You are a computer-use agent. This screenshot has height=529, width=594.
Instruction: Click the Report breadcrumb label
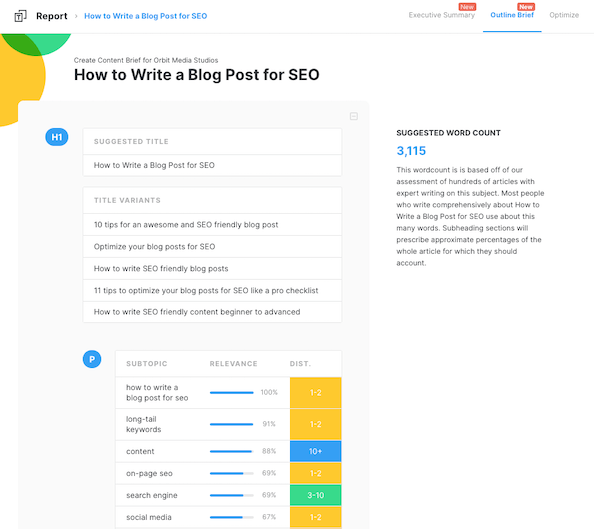(x=52, y=16)
